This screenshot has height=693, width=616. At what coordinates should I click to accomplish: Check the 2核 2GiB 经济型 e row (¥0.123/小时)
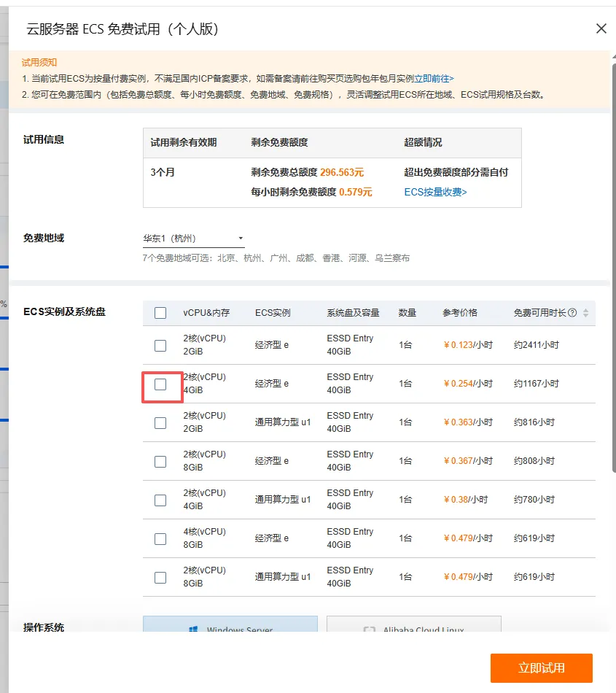(x=160, y=346)
